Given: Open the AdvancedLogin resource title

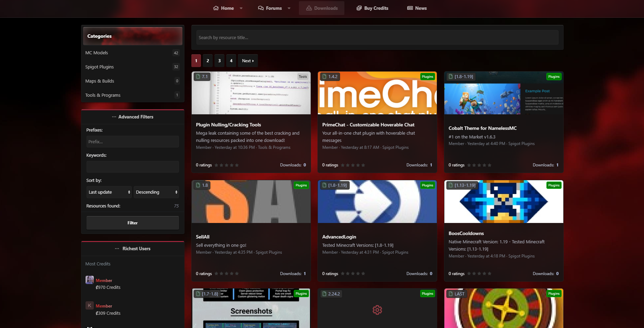Looking at the screenshot, I should pos(339,237).
